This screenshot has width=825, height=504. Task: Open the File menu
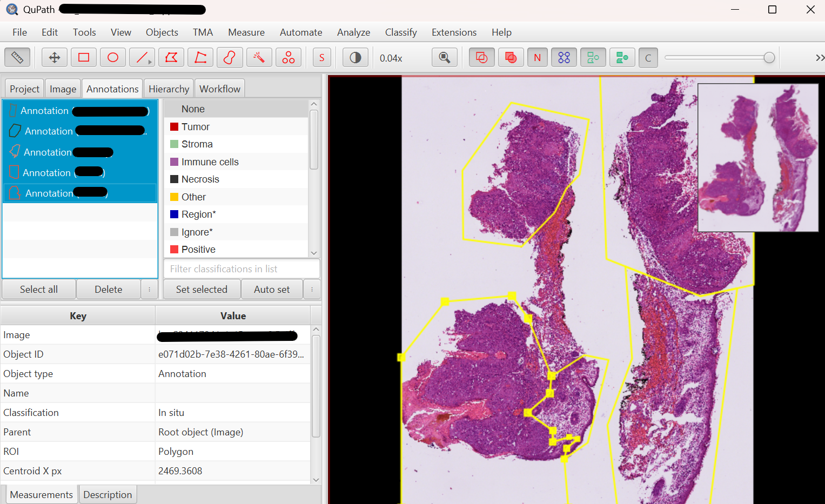[x=19, y=32]
